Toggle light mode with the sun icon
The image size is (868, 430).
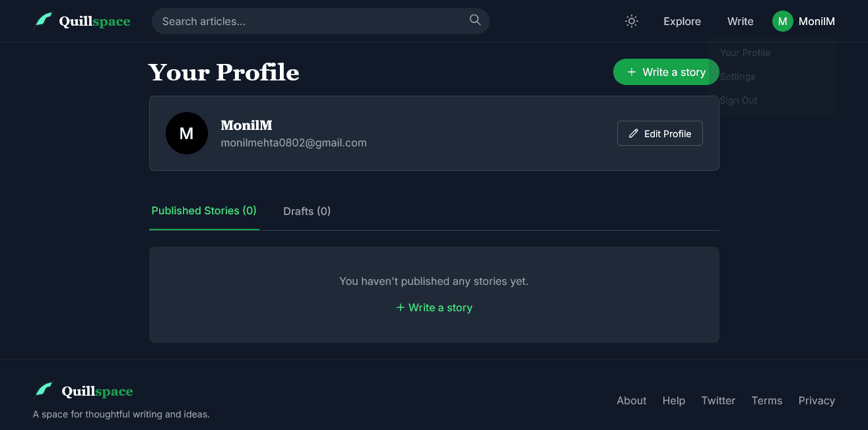[632, 21]
